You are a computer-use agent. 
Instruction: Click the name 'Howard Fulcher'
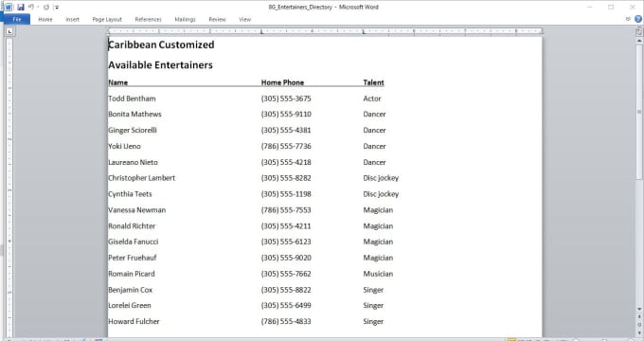click(x=134, y=321)
